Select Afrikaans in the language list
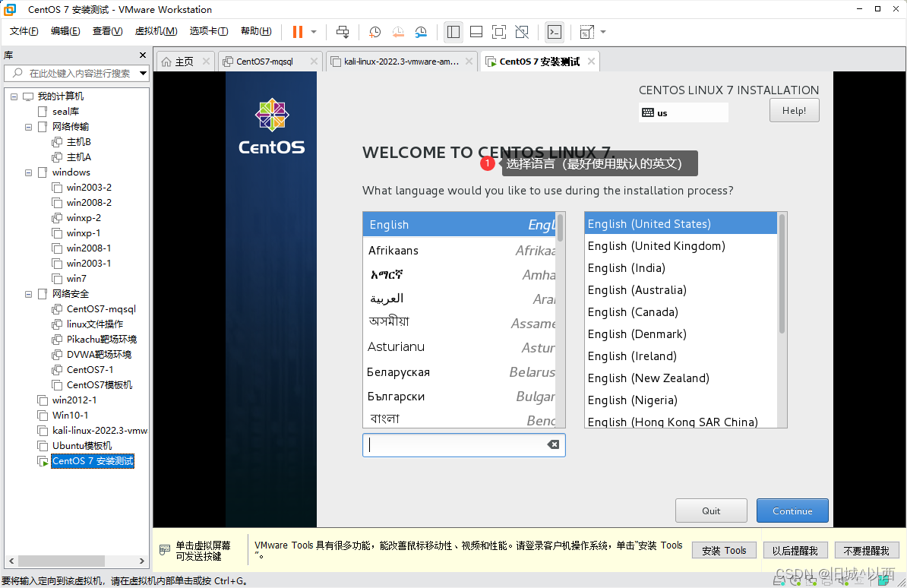The width and height of the screenshot is (907, 588). point(460,251)
